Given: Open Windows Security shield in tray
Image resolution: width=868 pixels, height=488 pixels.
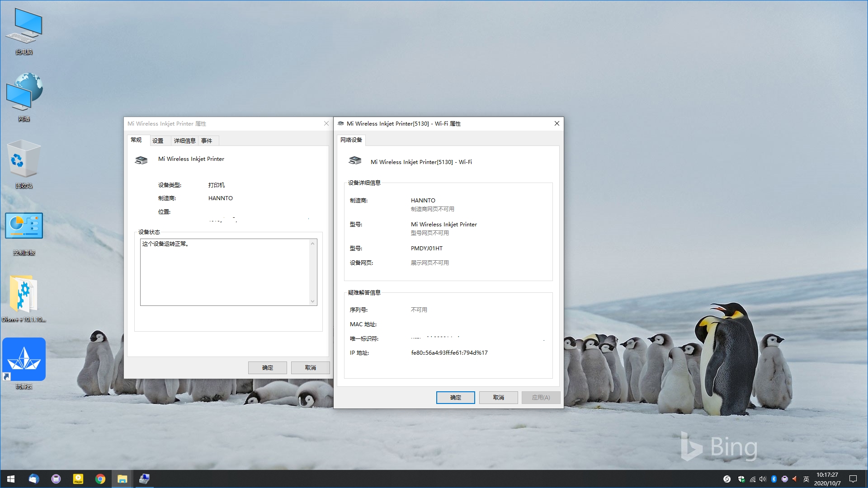Looking at the screenshot, I should pos(741,479).
